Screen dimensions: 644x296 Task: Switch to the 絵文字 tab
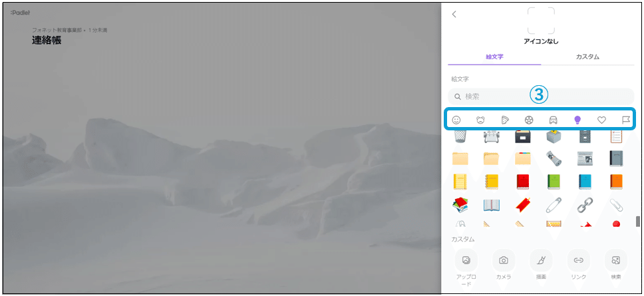(494, 57)
